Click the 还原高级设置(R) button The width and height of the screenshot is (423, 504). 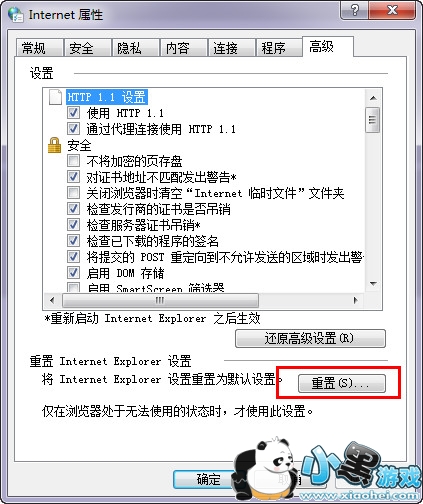point(310,338)
